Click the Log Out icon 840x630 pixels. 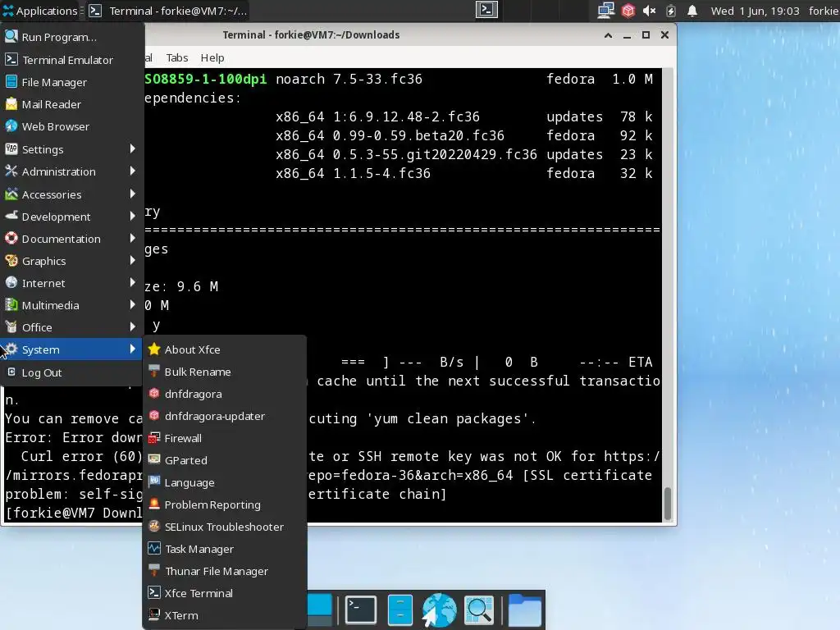pos(11,372)
